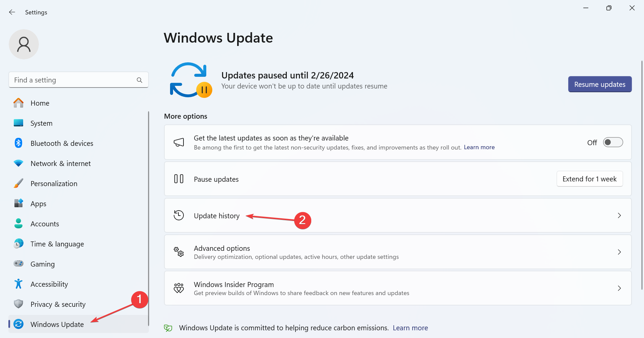
Task: Open the search magnifier in Find a setting
Action: (x=139, y=80)
